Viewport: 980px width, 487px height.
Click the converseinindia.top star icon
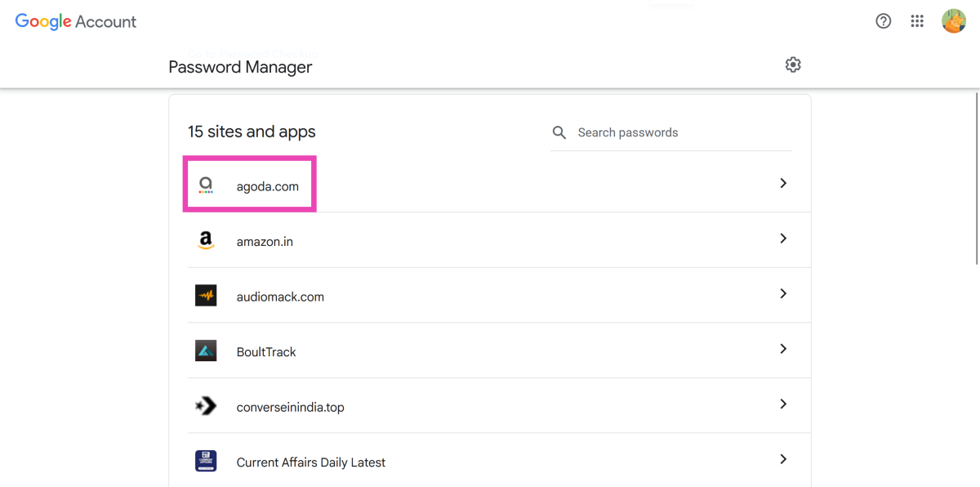point(206,406)
